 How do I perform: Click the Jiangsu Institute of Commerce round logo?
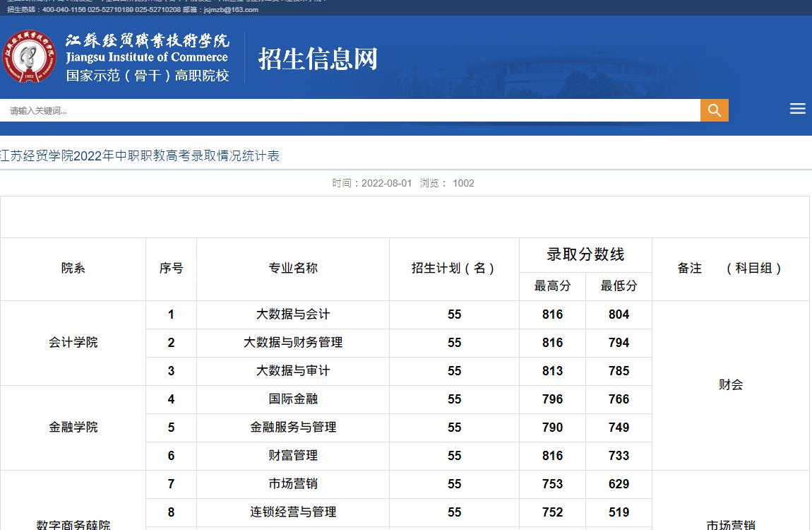[x=29, y=56]
